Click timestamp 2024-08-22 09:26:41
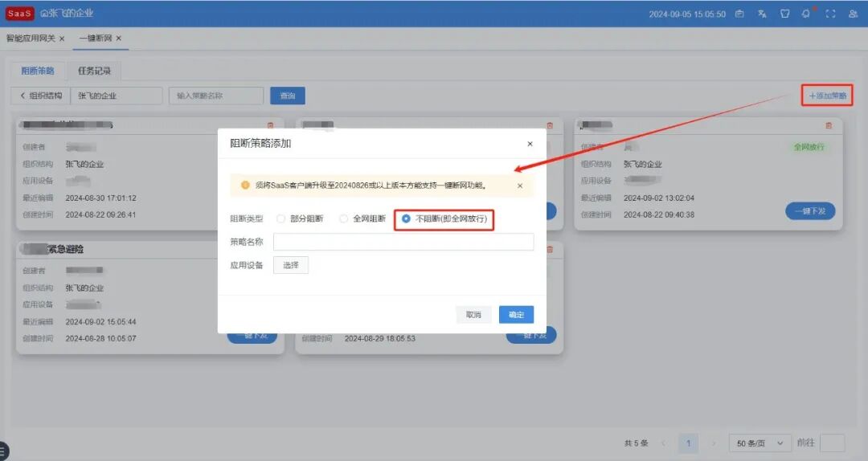 coord(100,214)
